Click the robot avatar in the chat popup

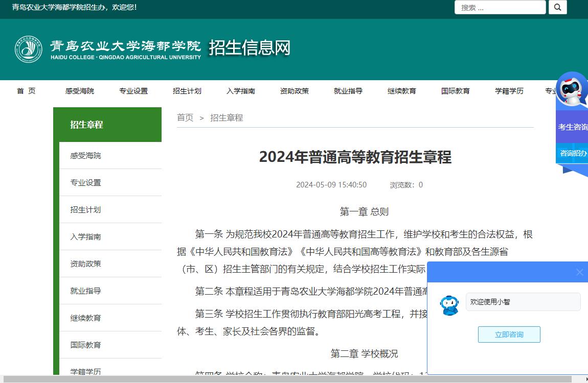coord(449,305)
